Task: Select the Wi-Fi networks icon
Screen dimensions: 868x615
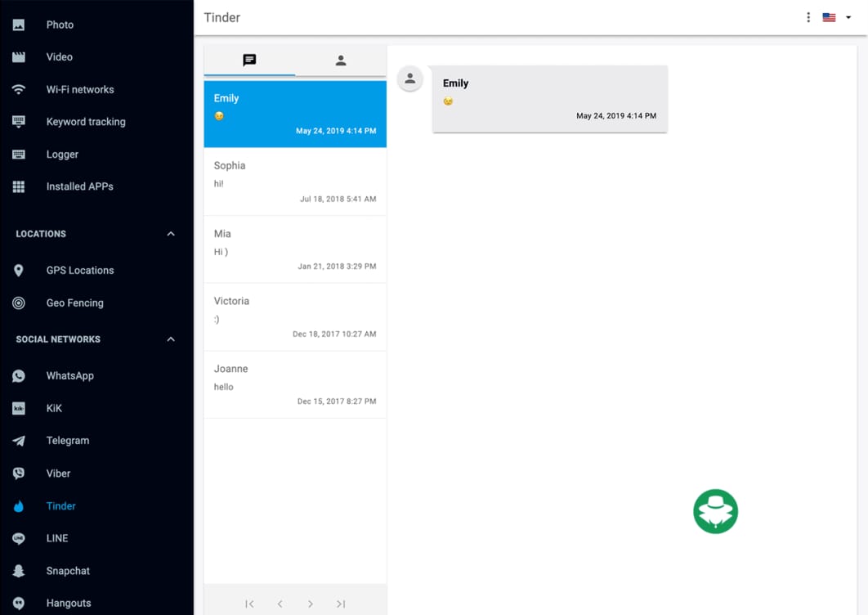Action: pyautogui.click(x=18, y=89)
